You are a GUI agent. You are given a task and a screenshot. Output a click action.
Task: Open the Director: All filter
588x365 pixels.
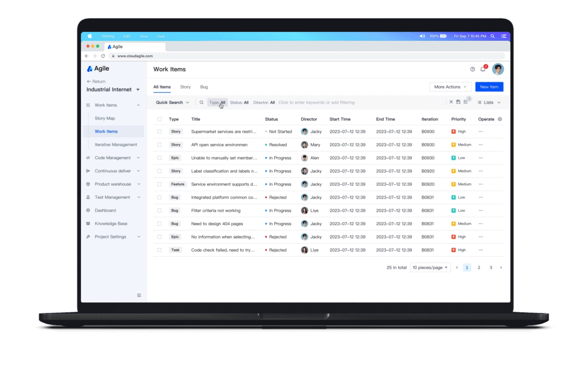(264, 102)
